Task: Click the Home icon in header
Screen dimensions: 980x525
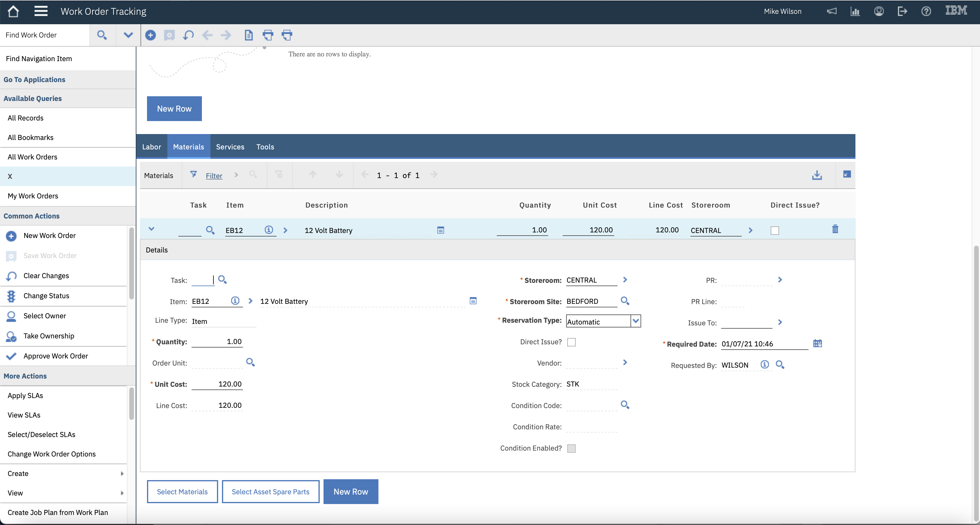Action: (x=13, y=12)
